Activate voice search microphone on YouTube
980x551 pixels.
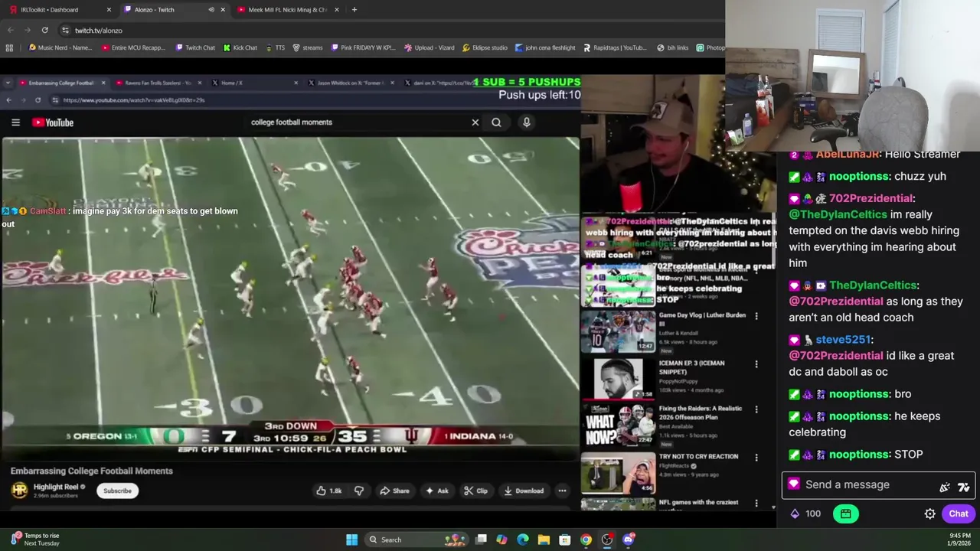point(526,122)
